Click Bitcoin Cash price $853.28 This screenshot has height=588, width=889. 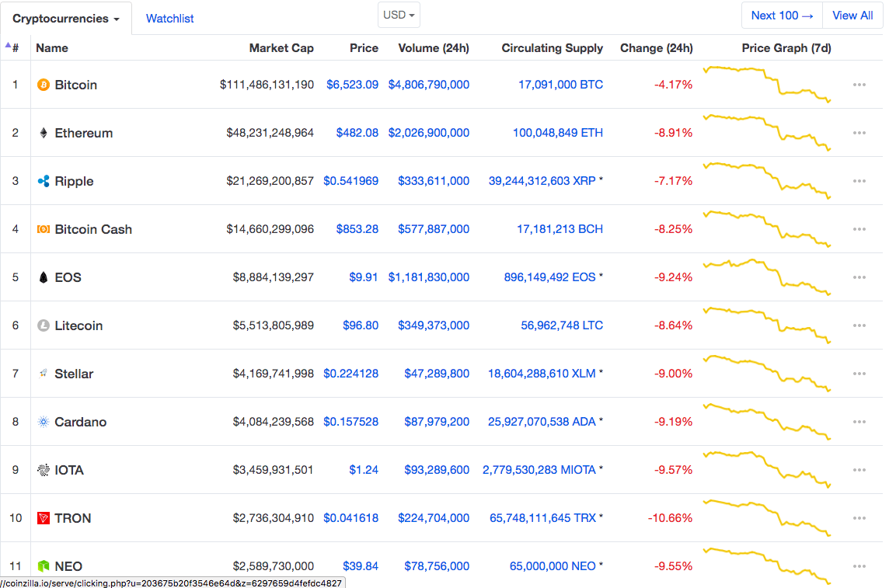357,229
